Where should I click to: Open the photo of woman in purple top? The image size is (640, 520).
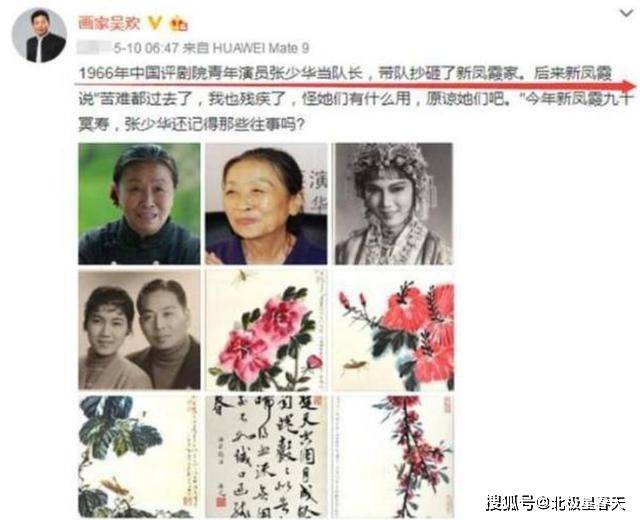click(x=266, y=204)
